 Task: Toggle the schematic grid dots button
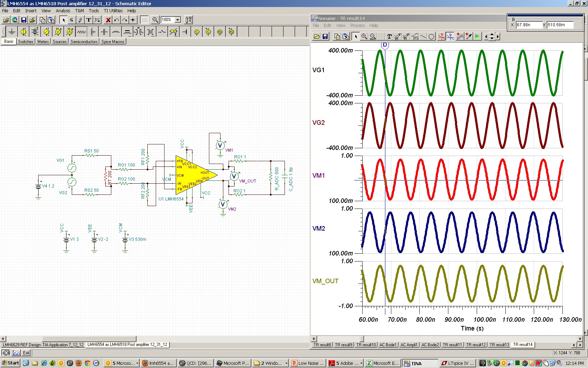(145, 20)
